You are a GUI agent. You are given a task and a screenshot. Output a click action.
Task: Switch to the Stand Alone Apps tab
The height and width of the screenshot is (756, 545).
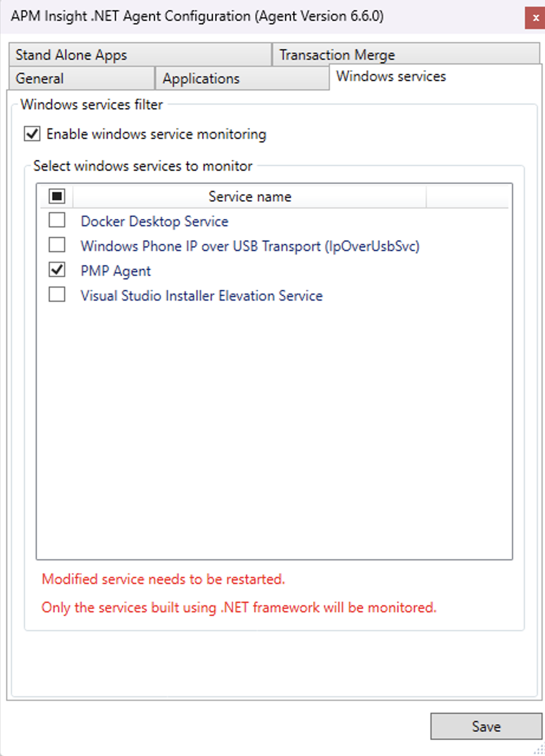[x=71, y=56]
